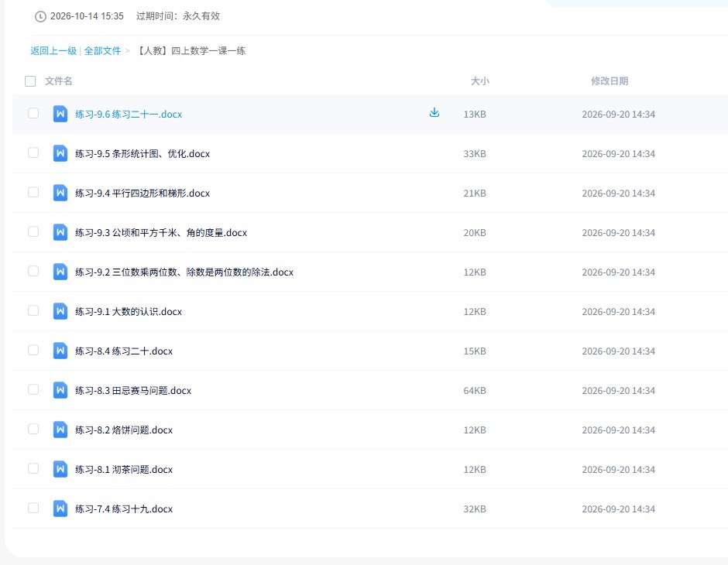Click the Word icon beside 练习-9.1 大数的认识.docx
728x565 pixels.
tap(60, 311)
